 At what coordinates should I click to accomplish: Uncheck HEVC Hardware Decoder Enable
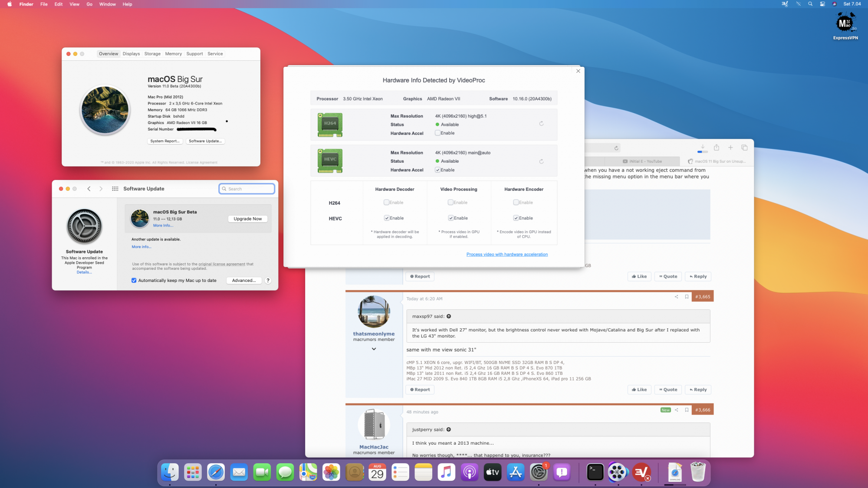[386, 218]
